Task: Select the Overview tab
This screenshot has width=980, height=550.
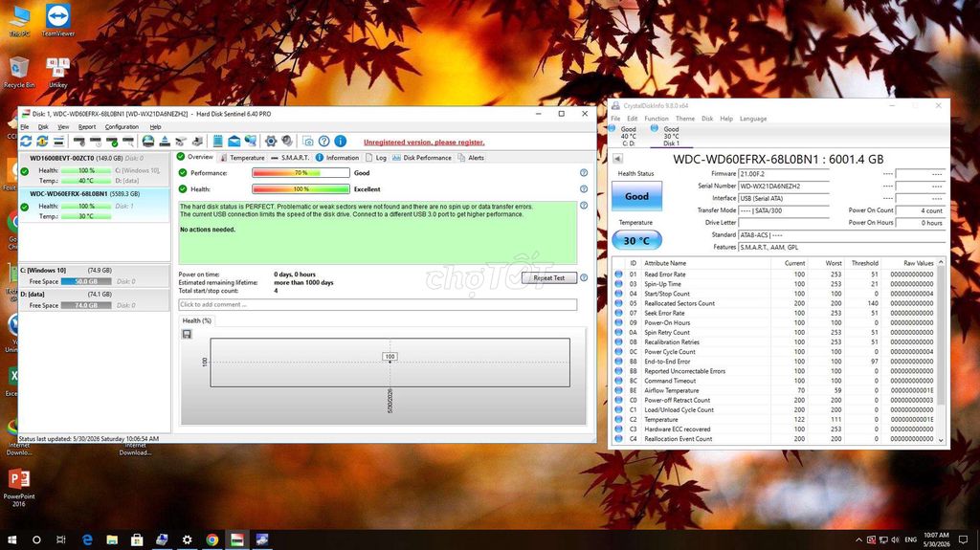Action: point(195,157)
